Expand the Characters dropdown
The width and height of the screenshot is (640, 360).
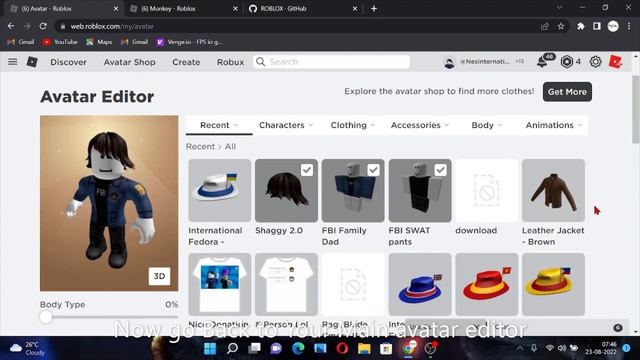click(286, 125)
